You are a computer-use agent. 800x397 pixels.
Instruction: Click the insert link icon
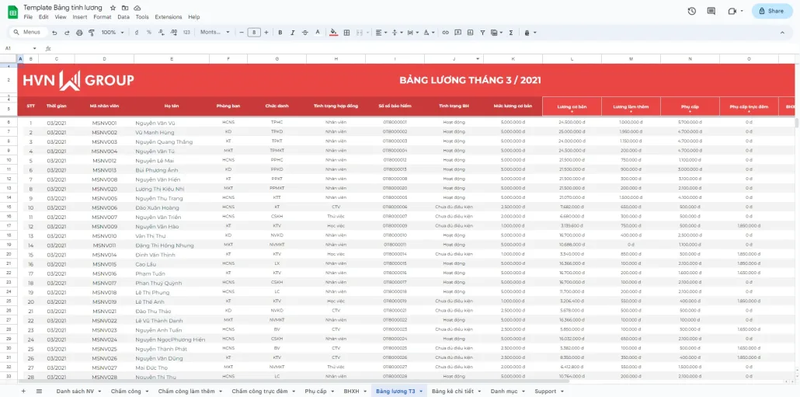pos(445,33)
